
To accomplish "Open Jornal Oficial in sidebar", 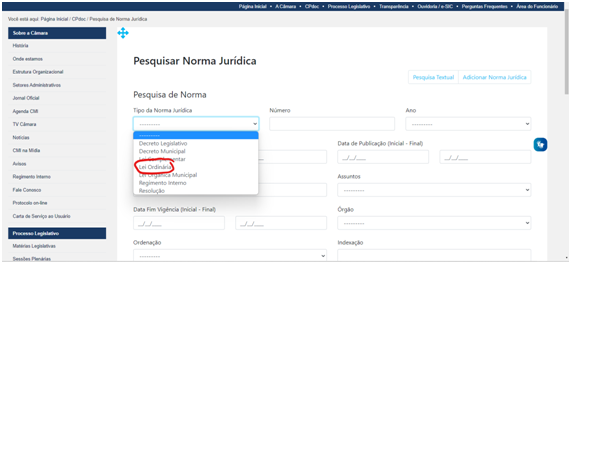I will point(27,98).
